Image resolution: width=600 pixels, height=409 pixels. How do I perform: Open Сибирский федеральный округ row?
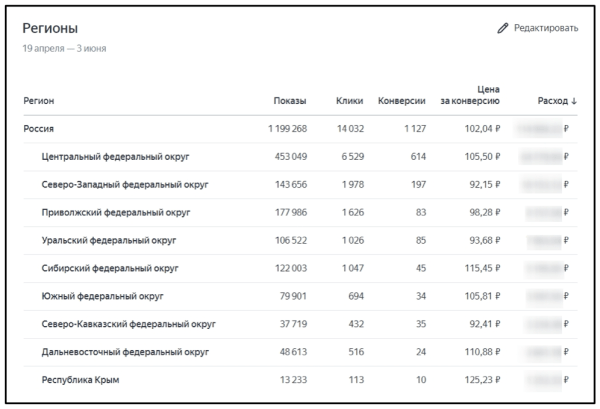(x=109, y=269)
